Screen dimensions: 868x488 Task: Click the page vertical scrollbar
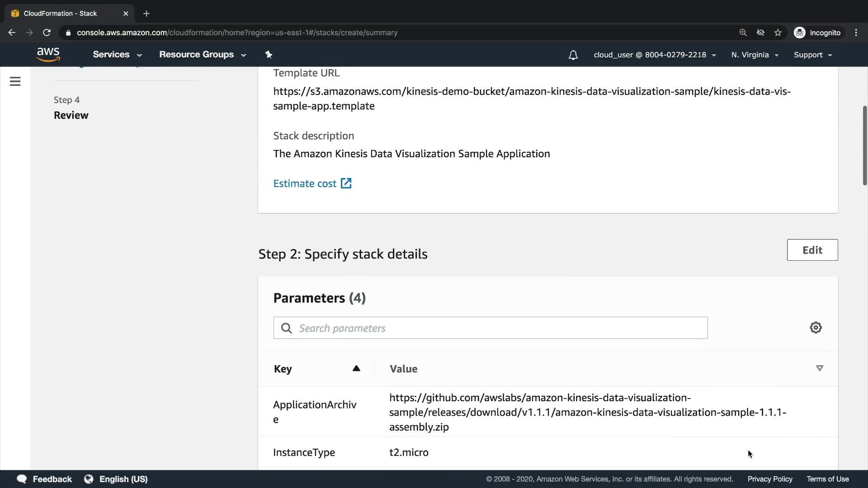864,145
